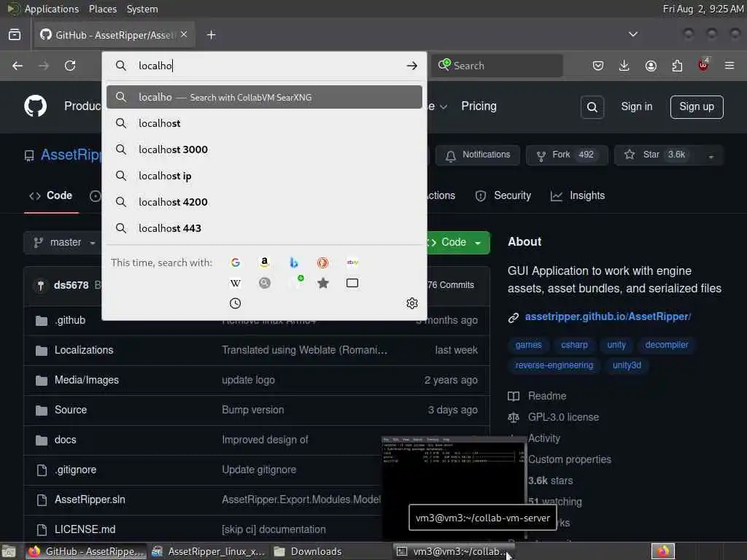The width and height of the screenshot is (747, 560).
Task: Reload the current page
Action: pos(70,66)
